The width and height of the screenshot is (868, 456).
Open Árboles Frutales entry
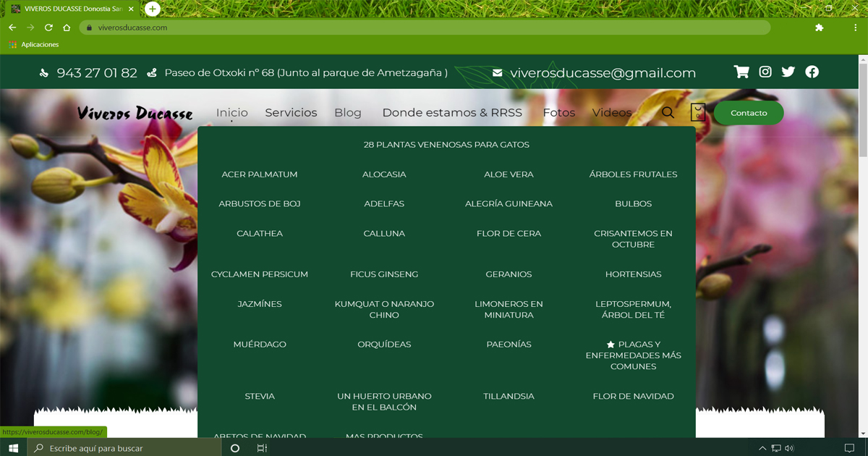634,174
